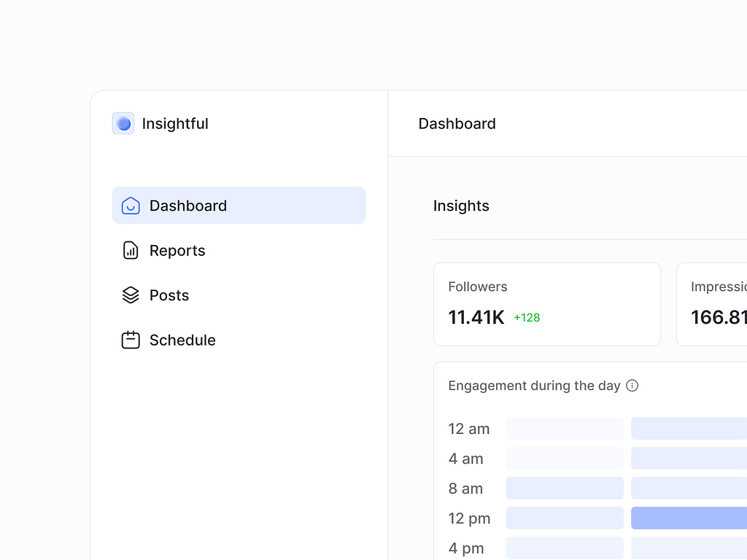Click the Dashboard home icon in sidebar
Viewport: 747px width, 560px height.
click(x=131, y=206)
